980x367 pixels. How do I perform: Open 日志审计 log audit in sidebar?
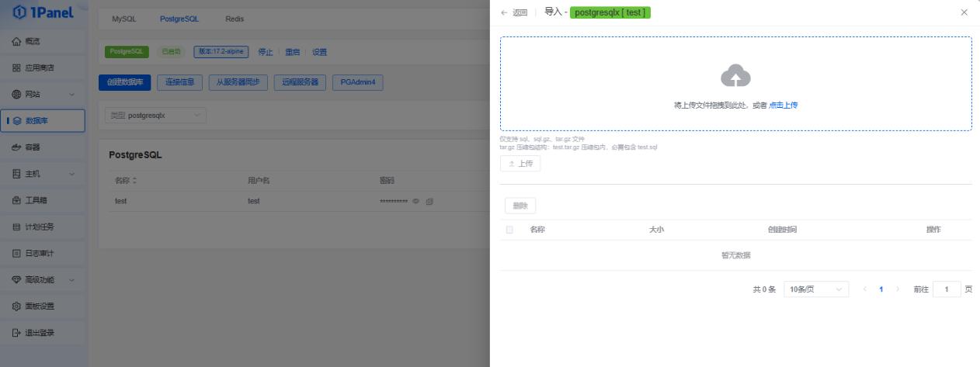click(x=43, y=253)
